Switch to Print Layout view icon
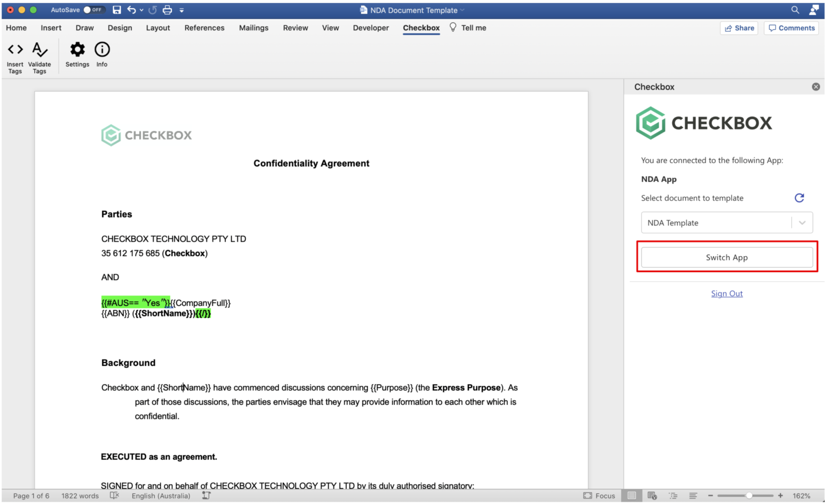 pos(631,496)
